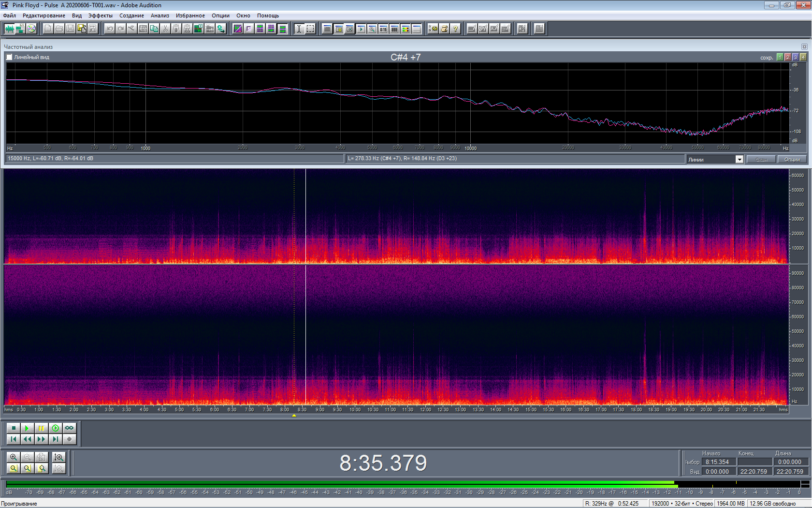The height and width of the screenshot is (508, 812).
Task: Open the Линии graph style dropdown
Action: tap(739, 160)
